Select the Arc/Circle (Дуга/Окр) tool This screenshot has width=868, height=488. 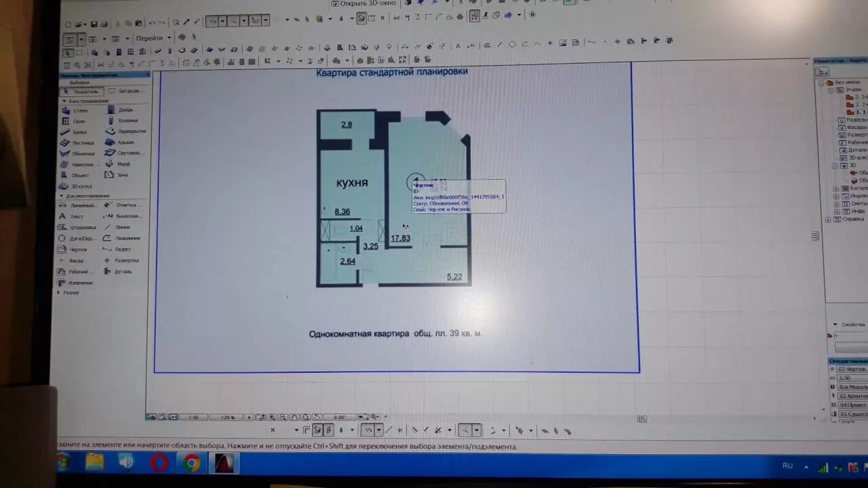[76, 239]
